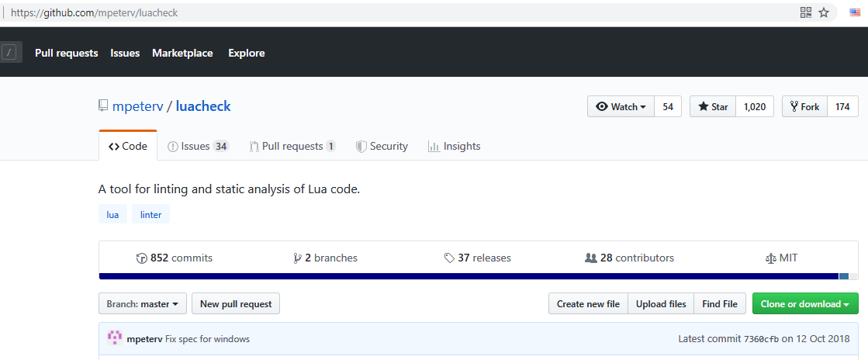Open Pull requests in top navigation
The image size is (868, 360).
pyautogui.click(x=67, y=54)
